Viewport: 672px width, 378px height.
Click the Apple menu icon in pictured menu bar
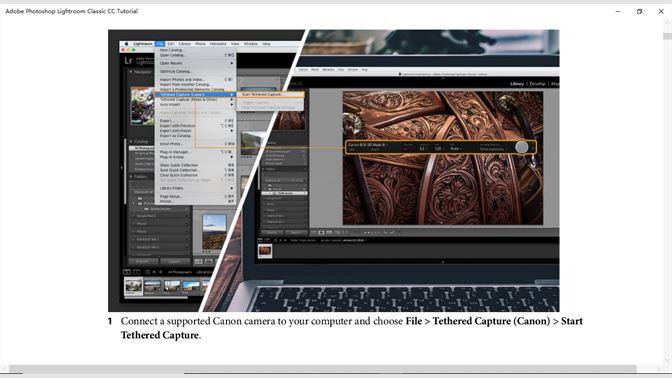(x=126, y=44)
